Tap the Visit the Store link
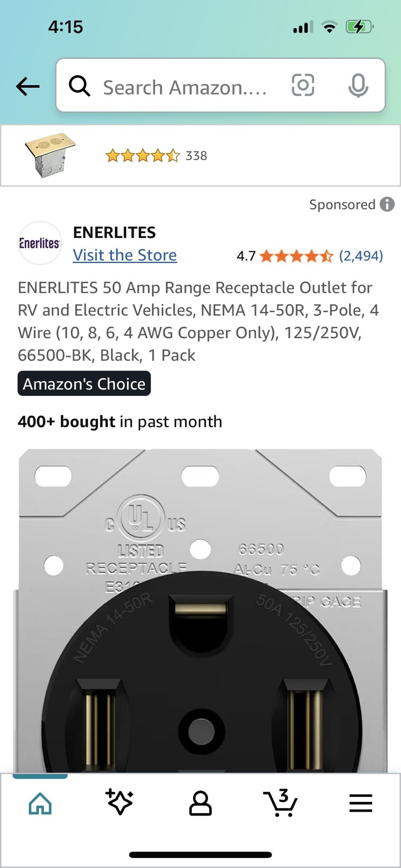401x868 pixels. (125, 255)
